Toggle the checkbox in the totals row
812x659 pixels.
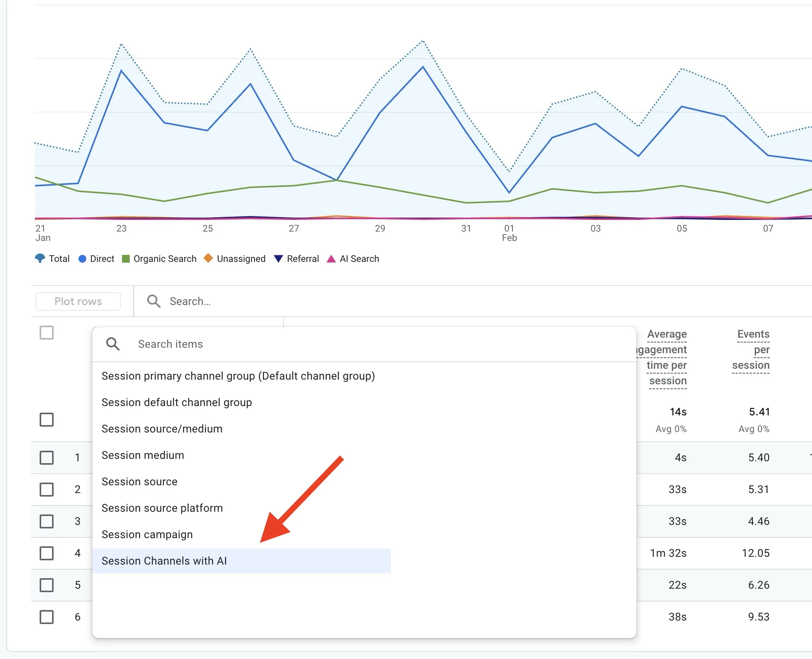(47, 420)
